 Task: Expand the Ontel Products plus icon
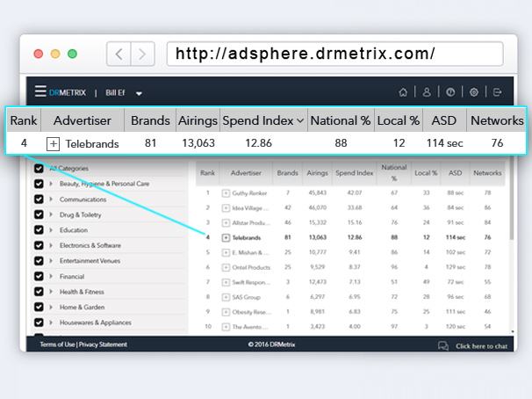(226, 267)
